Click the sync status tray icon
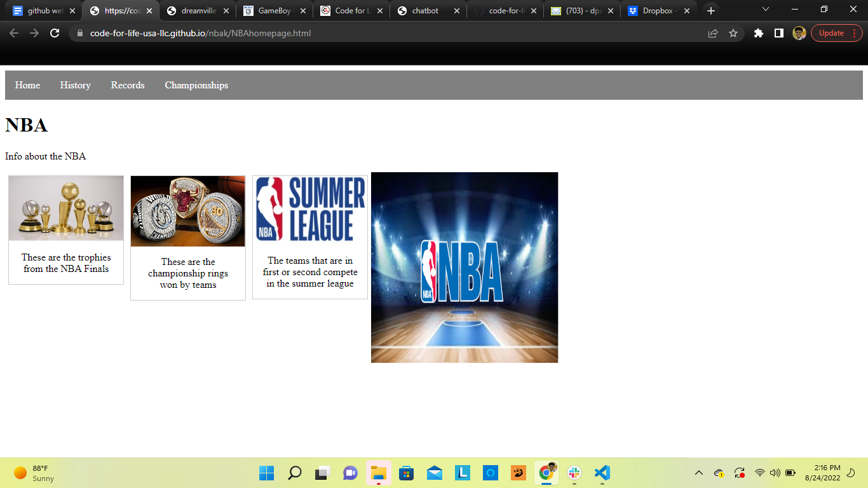The height and width of the screenshot is (488, 868). click(740, 473)
